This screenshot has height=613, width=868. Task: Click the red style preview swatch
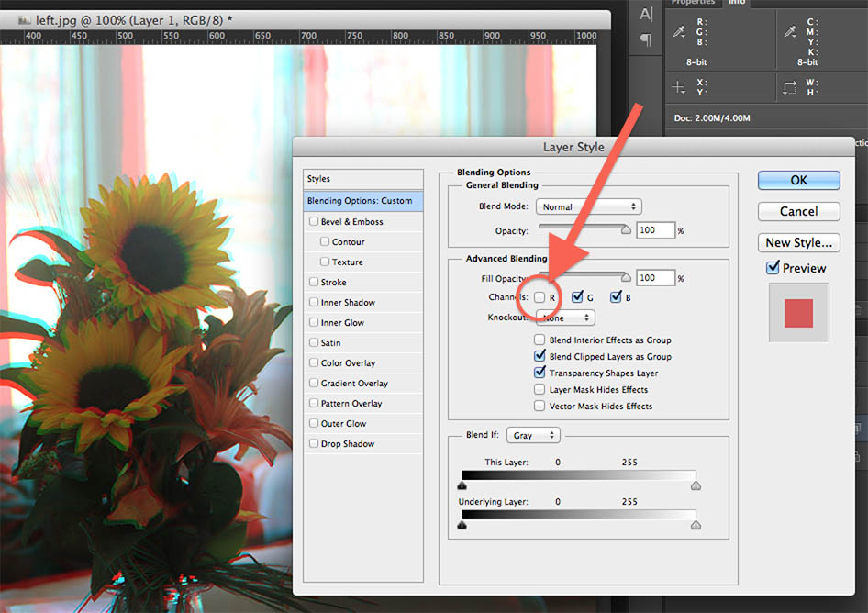pos(799,313)
